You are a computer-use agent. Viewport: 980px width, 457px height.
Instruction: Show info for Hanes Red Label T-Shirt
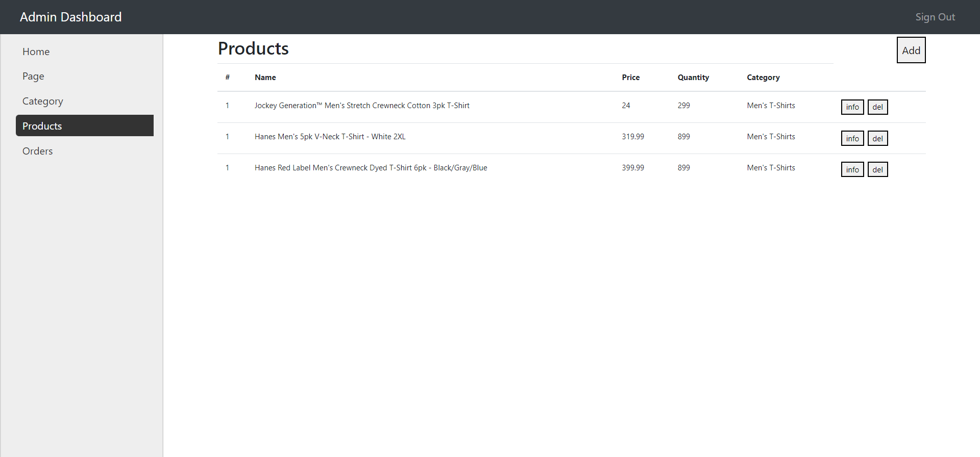tap(852, 169)
